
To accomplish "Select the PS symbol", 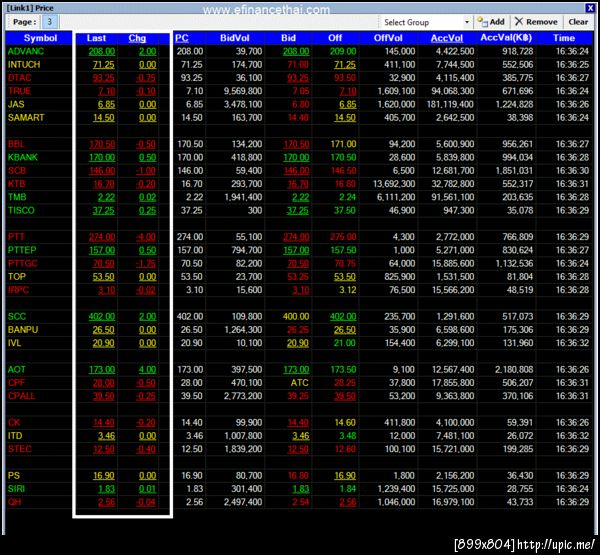I will click(x=13, y=476).
